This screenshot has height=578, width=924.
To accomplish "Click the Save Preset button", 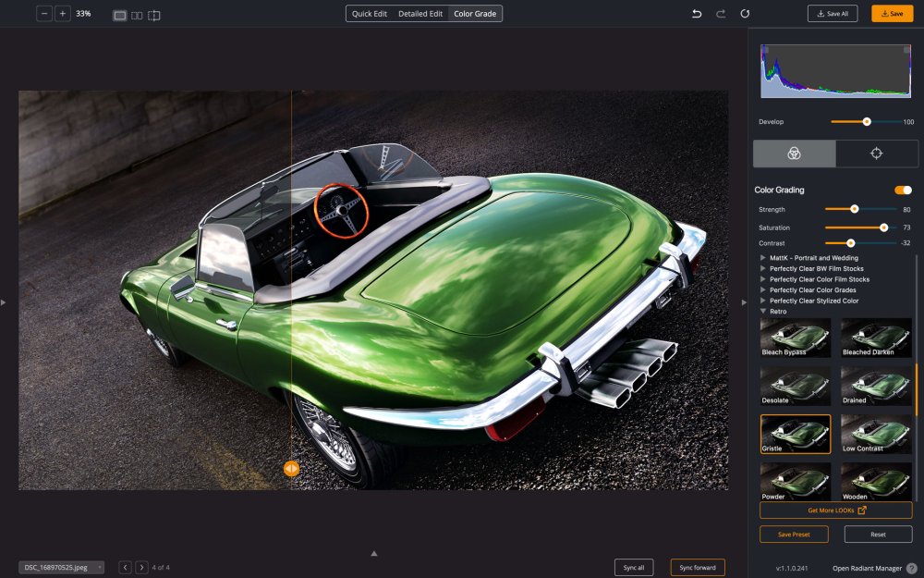I will (794, 535).
